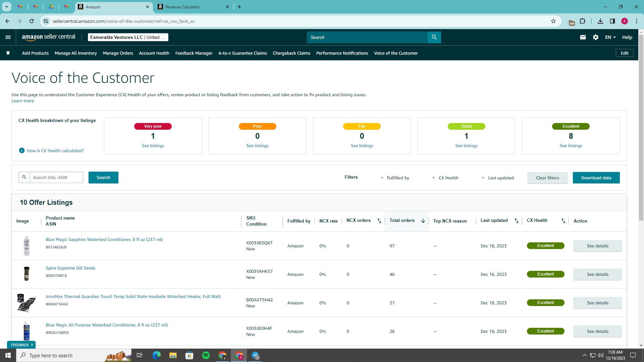
Task: Open Feedback Manager
Action: point(194,53)
